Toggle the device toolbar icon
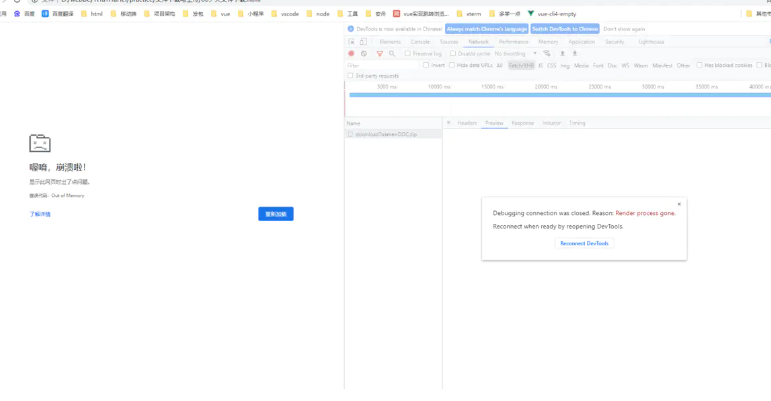771x401 pixels. 363,42
